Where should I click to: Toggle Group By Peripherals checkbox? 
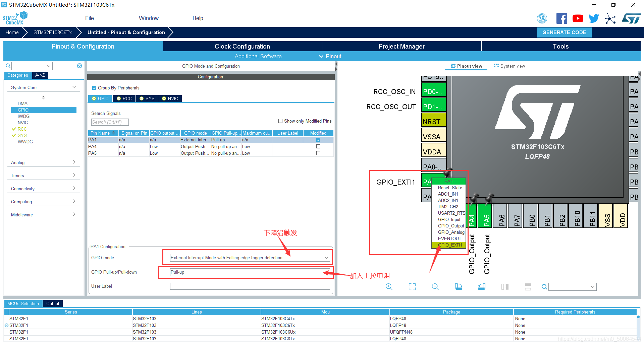coord(94,88)
